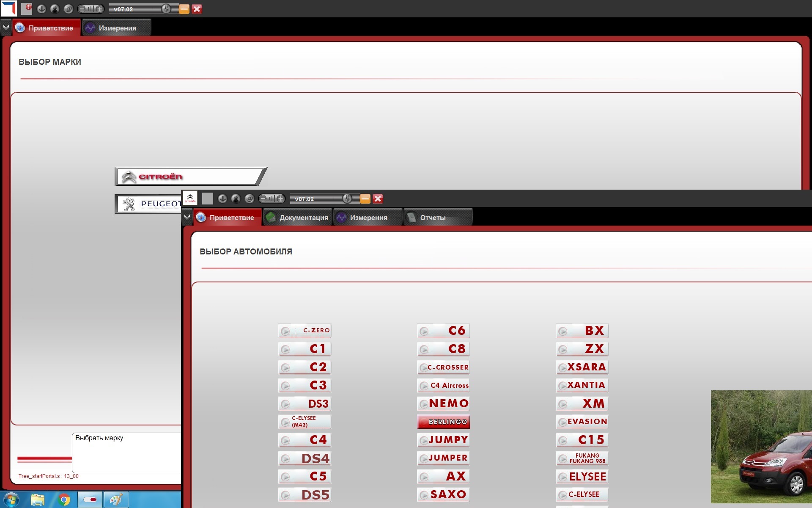Choose the C6 model
Screen dimensions: 812x508
pos(443,331)
